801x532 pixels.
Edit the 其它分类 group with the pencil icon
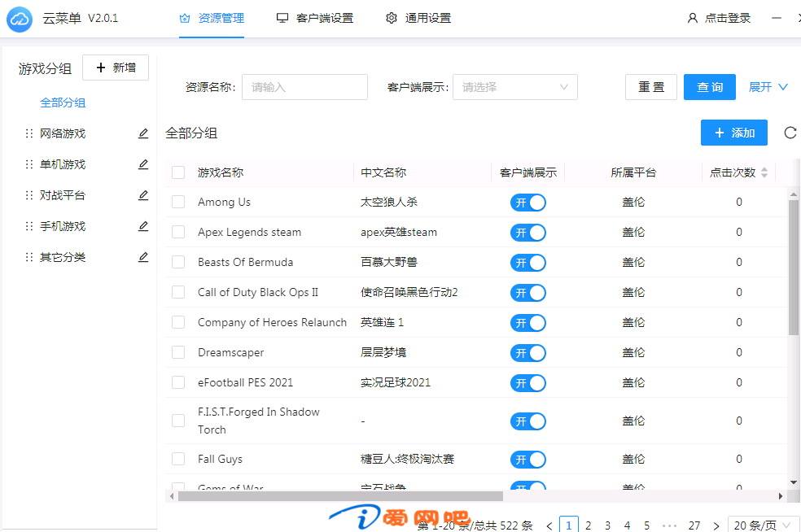pos(143,257)
